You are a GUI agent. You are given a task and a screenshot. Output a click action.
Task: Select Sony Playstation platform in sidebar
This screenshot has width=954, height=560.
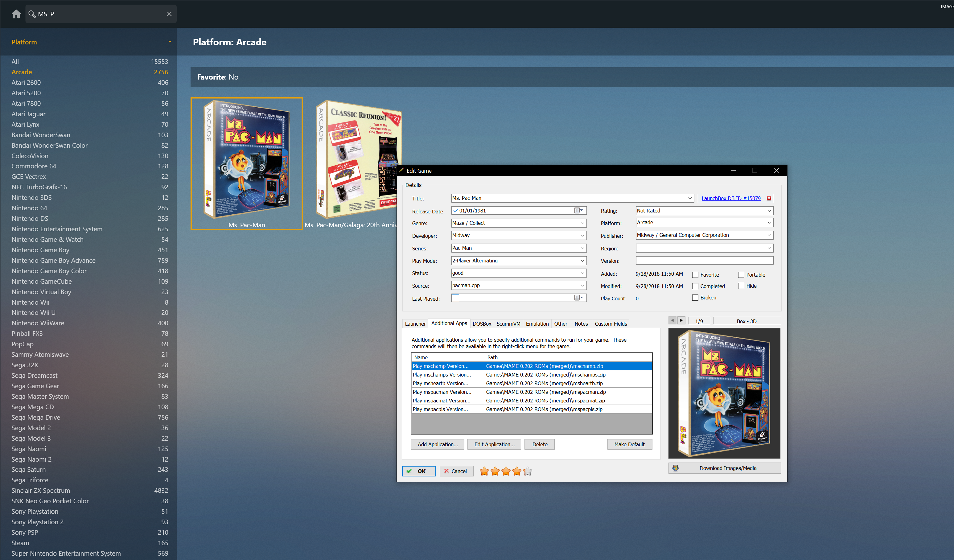pos(90,511)
